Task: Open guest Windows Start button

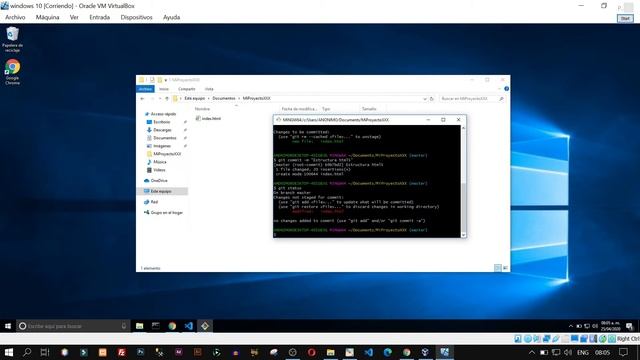Action: point(8,326)
